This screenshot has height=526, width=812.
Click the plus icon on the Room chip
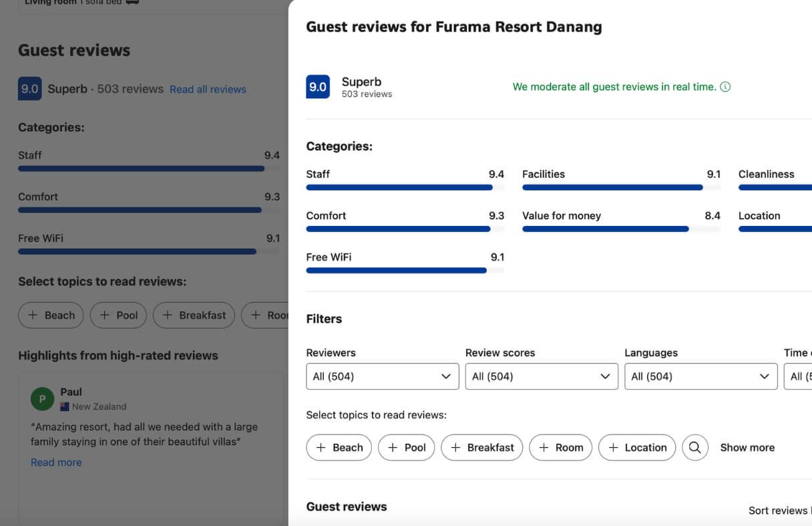pos(543,447)
